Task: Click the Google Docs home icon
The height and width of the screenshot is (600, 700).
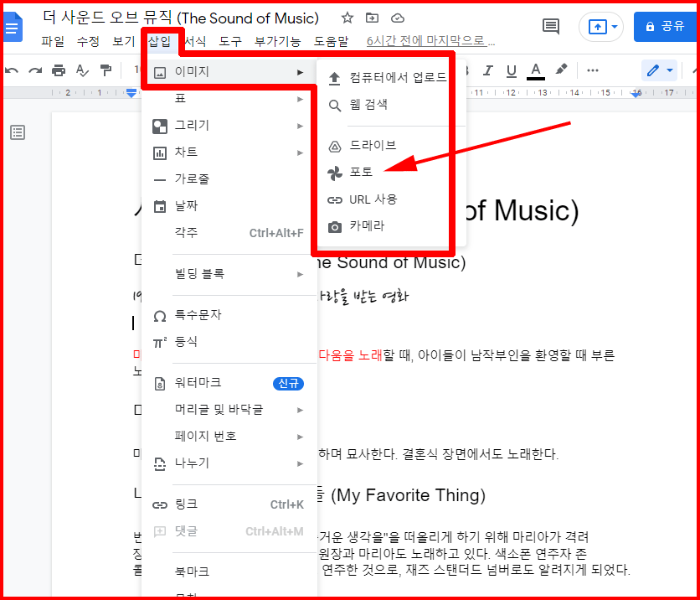Action: tap(13, 27)
